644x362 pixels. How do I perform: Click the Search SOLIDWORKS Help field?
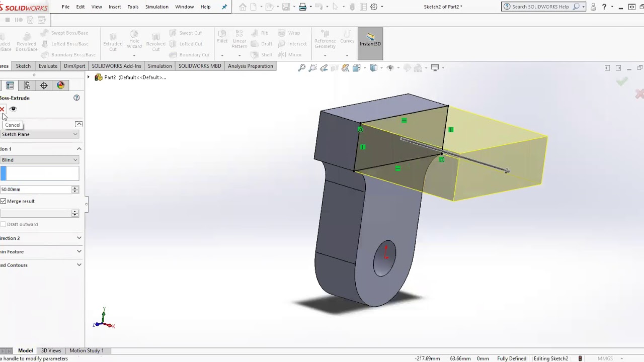[x=541, y=7]
